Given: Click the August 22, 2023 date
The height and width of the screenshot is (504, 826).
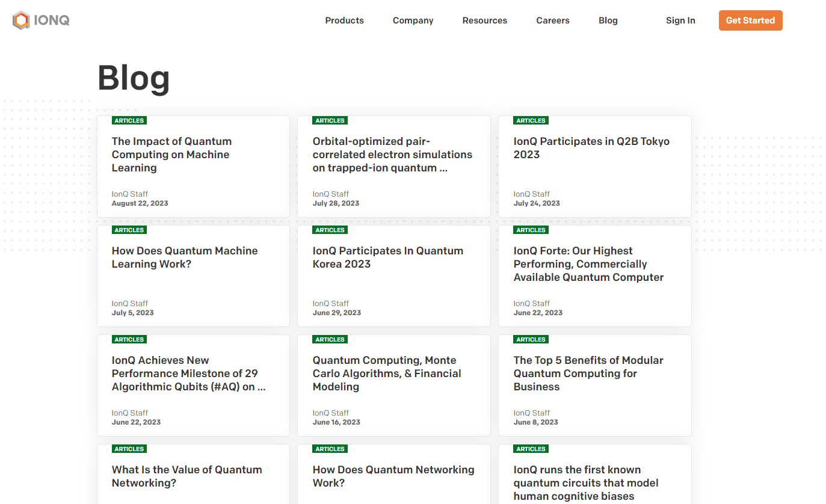Looking at the screenshot, I should coord(140,203).
